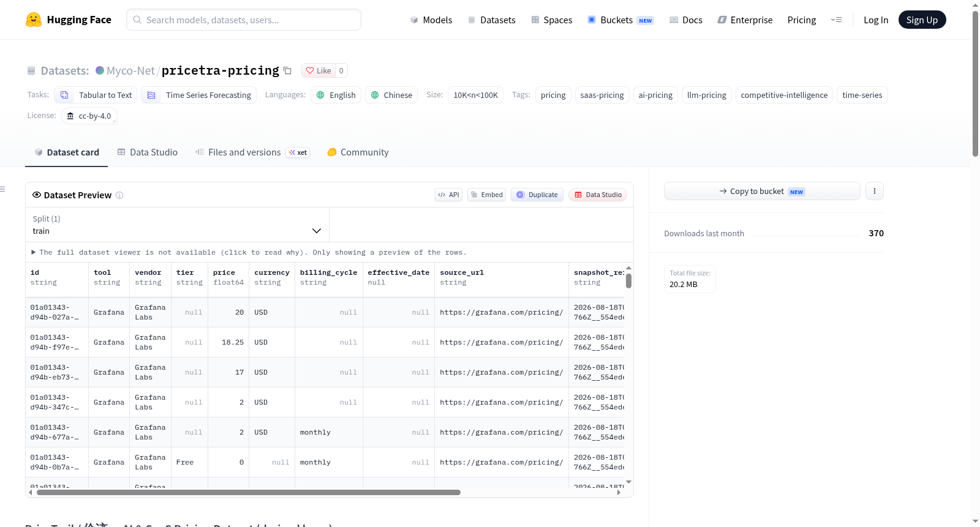Click the cell with price 18.25

tap(228, 342)
